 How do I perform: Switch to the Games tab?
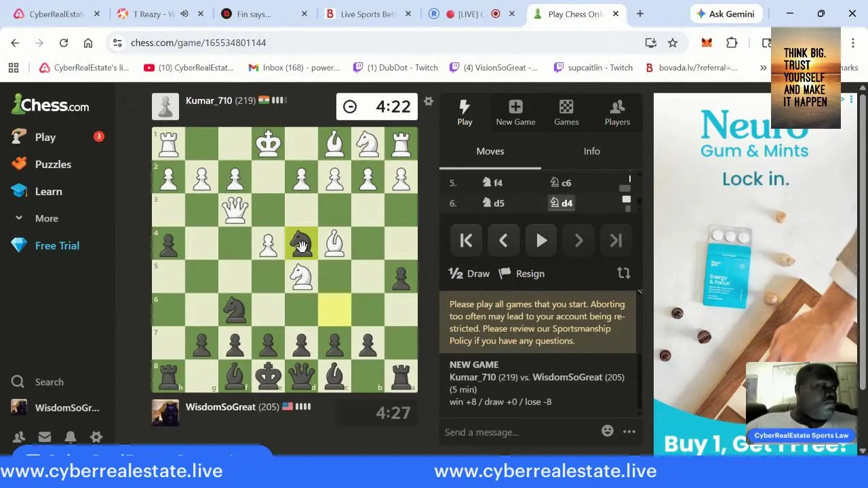click(566, 113)
